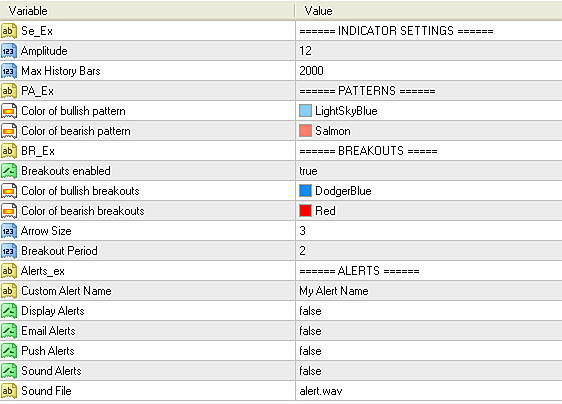Toggle the Display Alerts false value
This screenshot has height=404, width=562.
tap(429, 311)
